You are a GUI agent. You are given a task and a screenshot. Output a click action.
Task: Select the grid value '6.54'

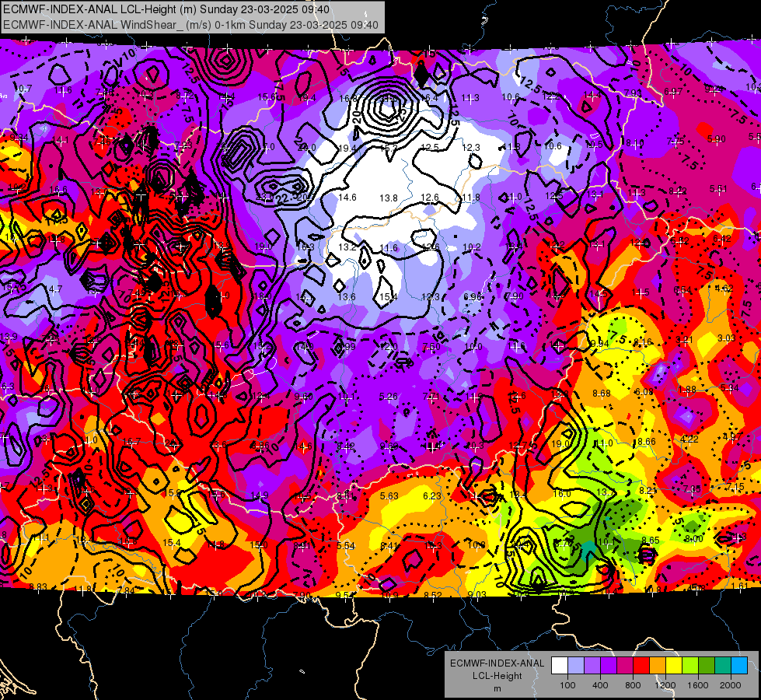point(682,290)
